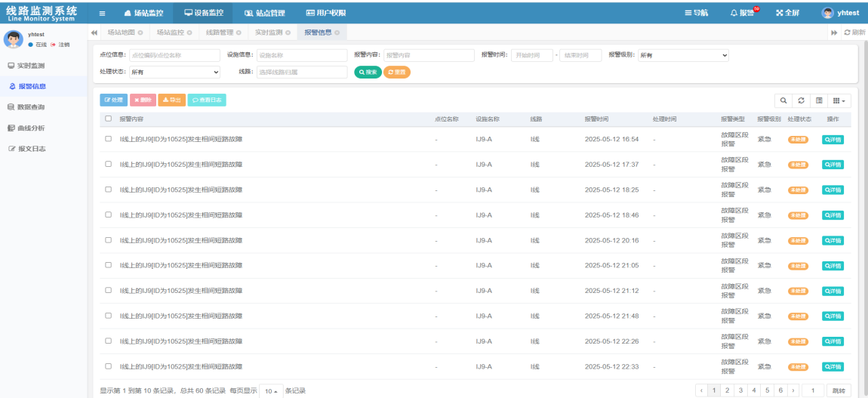This screenshot has height=398, width=868.
Task: Focus the 设施信息 input field
Action: (x=302, y=55)
